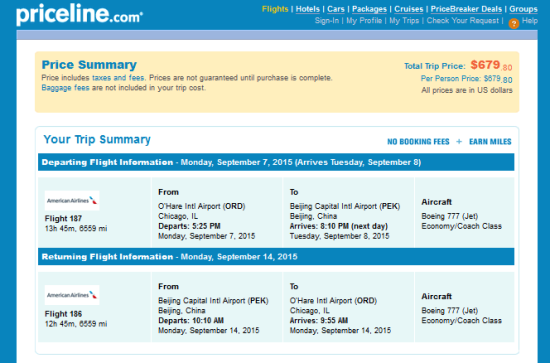Go to Cars section

pyautogui.click(x=336, y=9)
